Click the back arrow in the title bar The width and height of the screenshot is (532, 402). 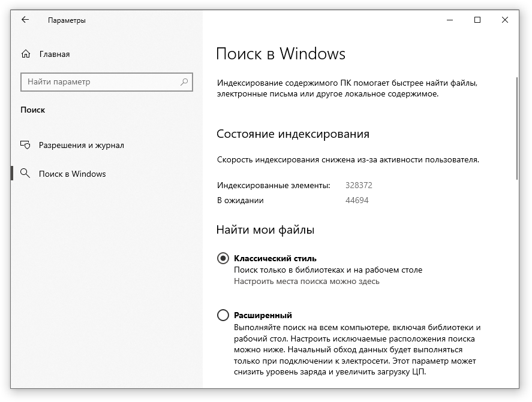click(25, 20)
